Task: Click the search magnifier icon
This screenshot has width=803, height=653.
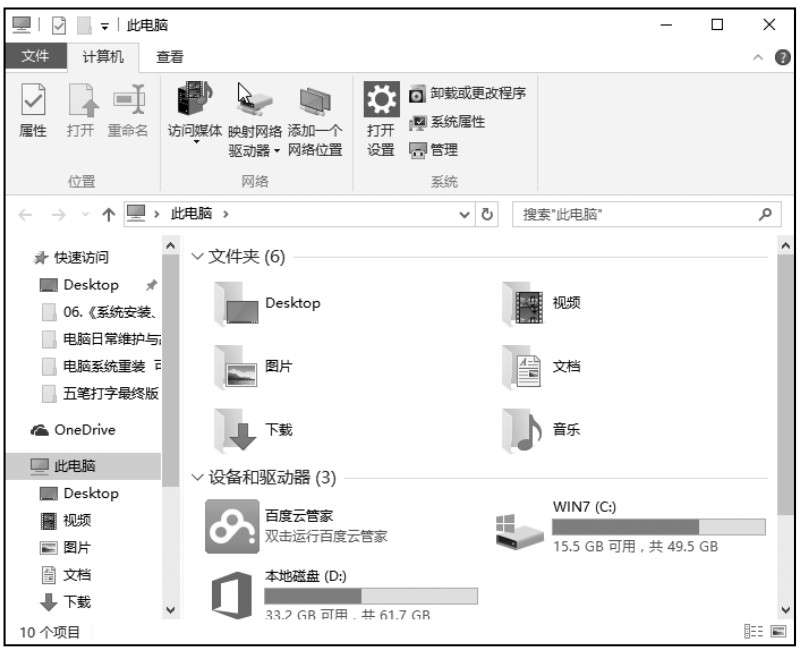Action: point(765,214)
